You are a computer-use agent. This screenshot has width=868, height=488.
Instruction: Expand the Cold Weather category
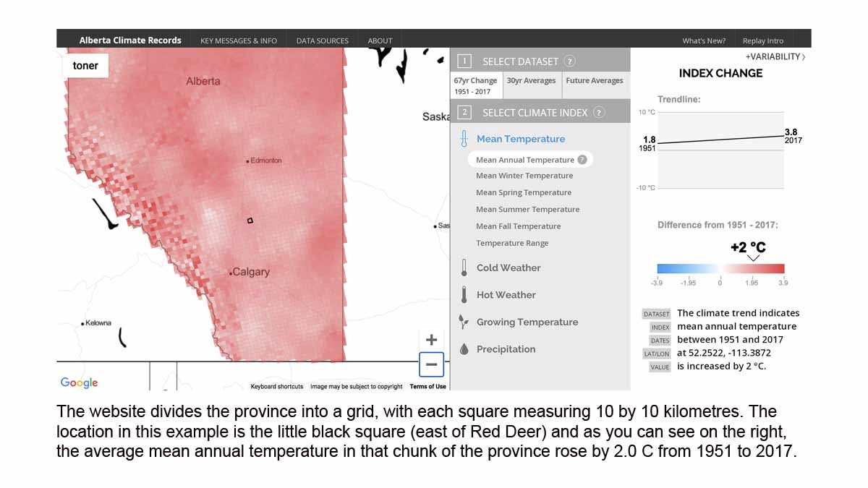click(509, 268)
